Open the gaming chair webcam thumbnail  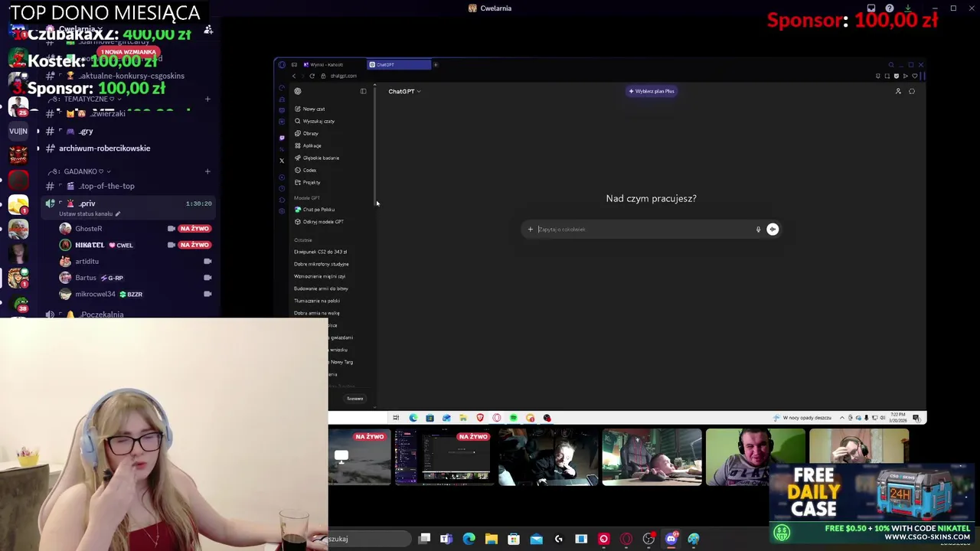pyautogui.click(x=652, y=457)
